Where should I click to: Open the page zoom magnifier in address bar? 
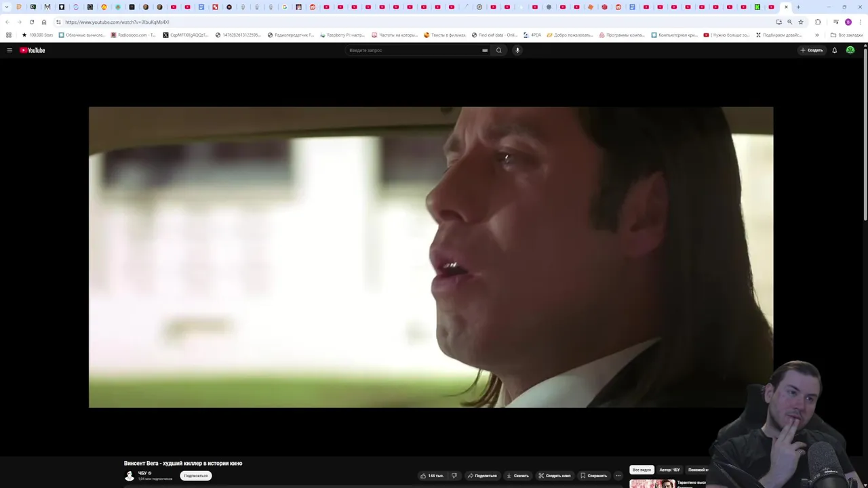click(x=789, y=22)
